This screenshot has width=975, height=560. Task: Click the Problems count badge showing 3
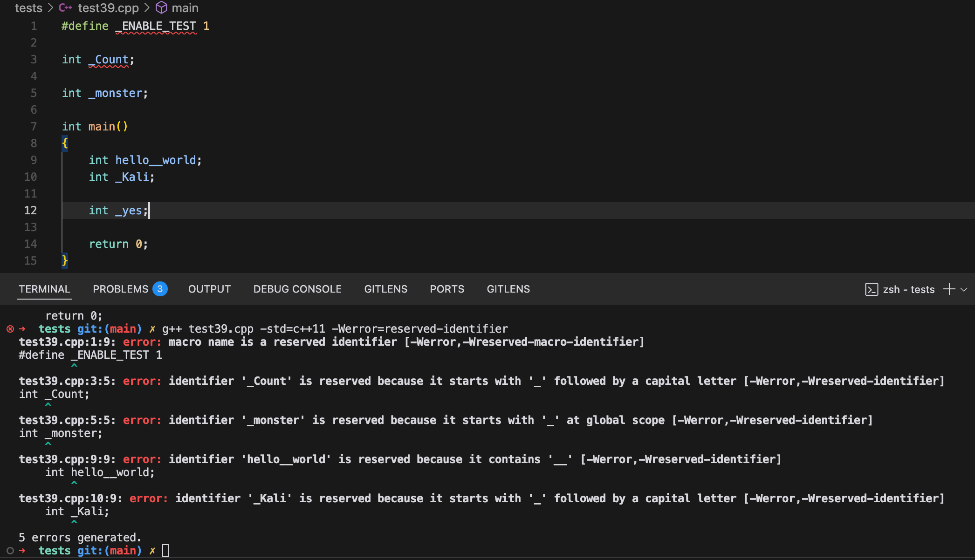160,289
